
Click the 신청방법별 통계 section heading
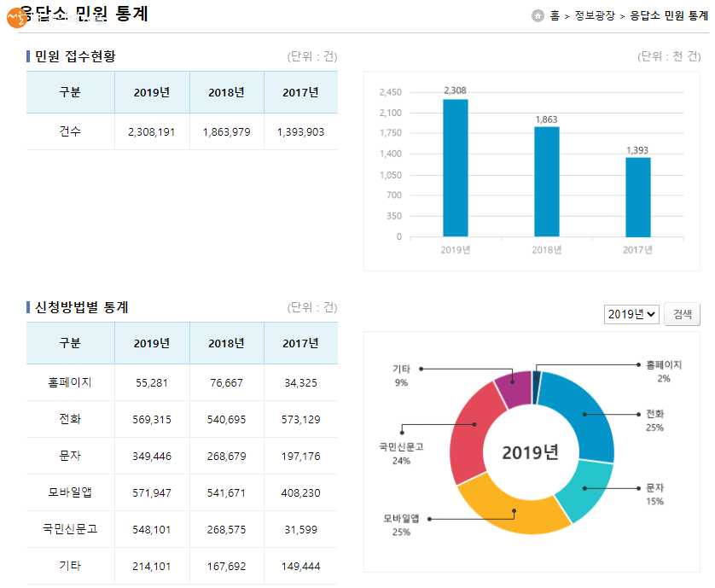(81, 307)
